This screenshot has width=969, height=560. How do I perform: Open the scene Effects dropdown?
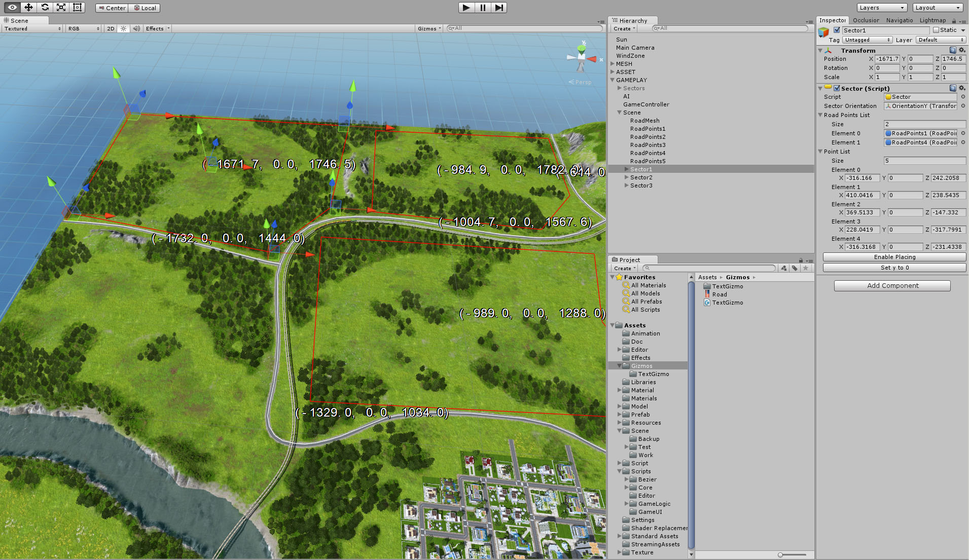(x=158, y=28)
